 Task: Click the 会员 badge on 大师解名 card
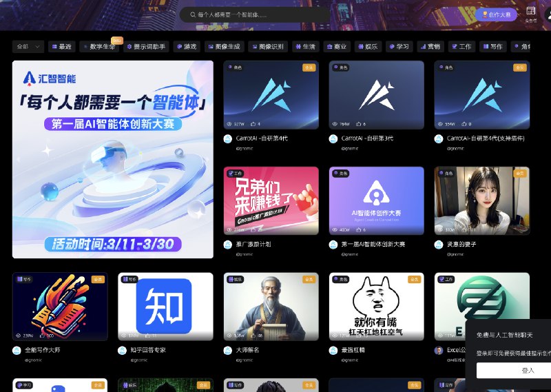tap(309, 279)
